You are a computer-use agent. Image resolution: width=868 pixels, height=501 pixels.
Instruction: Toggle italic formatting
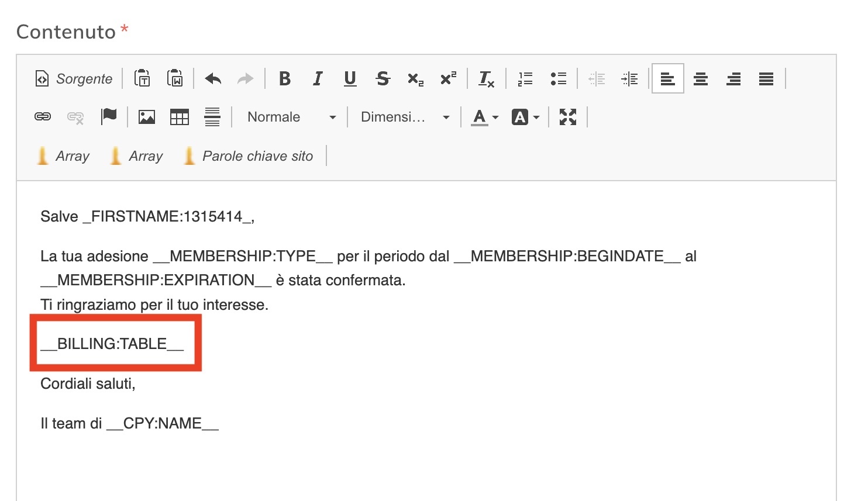pyautogui.click(x=318, y=79)
